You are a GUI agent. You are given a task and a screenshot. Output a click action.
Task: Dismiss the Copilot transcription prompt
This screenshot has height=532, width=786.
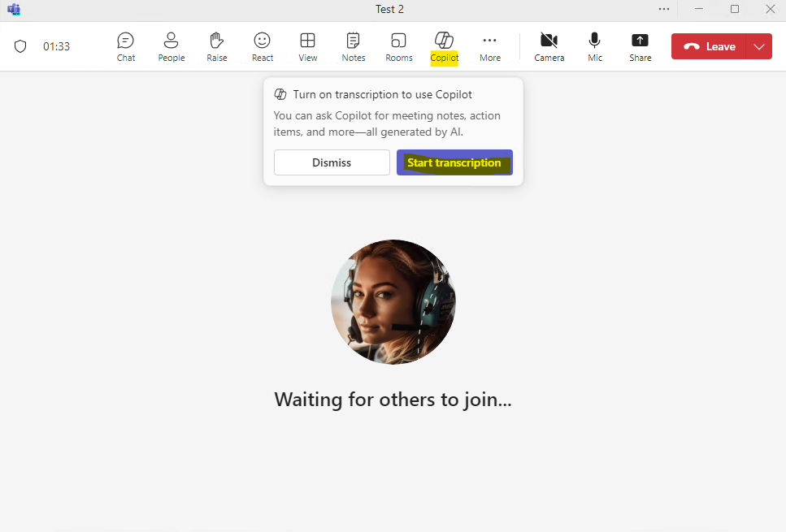pyautogui.click(x=332, y=162)
